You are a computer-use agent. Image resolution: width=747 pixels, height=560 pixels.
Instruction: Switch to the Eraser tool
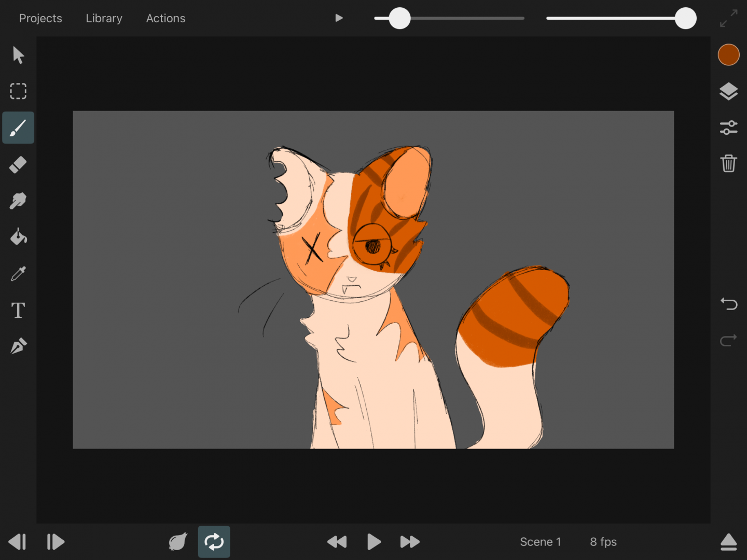pyautogui.click(x=18, y=165)
